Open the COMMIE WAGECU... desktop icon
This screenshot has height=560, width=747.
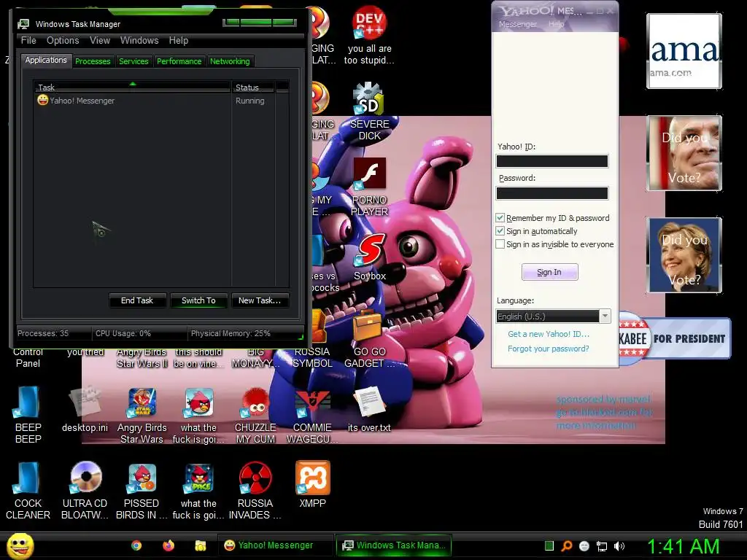312,402
